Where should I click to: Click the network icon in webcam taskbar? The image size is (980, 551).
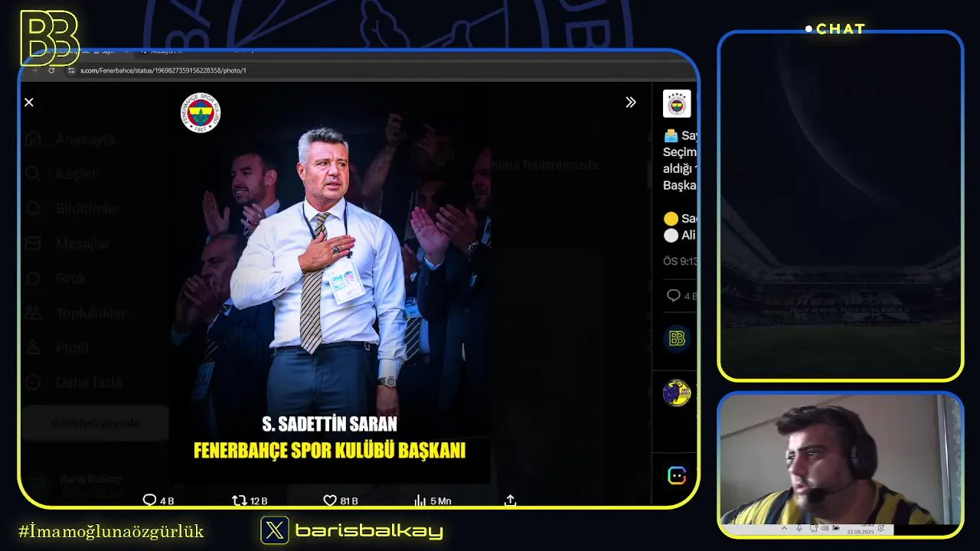pos(814,528)
